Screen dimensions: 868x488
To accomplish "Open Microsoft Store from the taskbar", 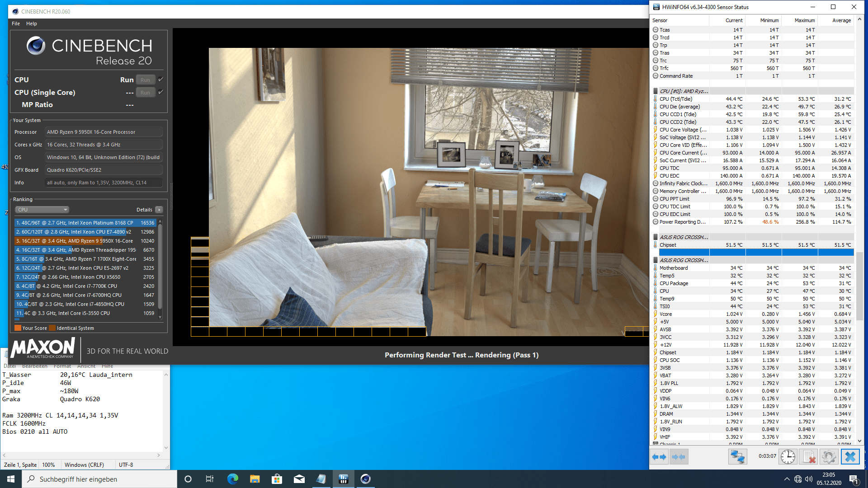I will (277, 479).
